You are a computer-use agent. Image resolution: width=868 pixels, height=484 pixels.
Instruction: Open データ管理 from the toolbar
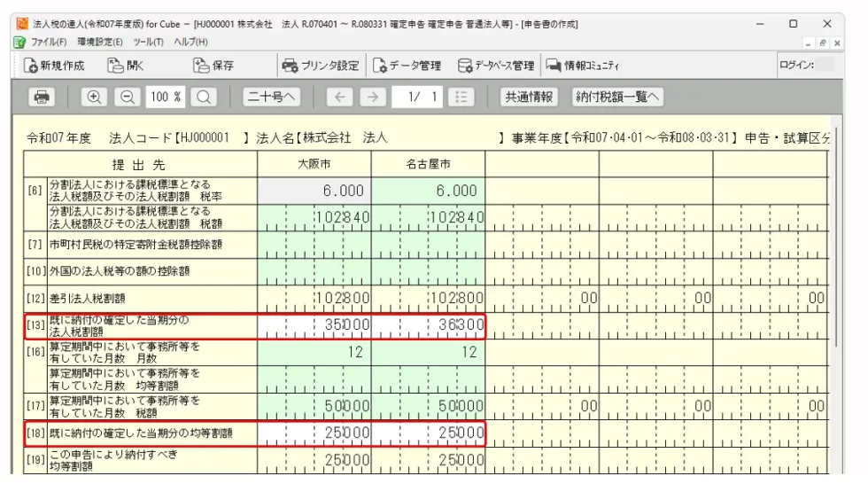click(x=407, y=66)
